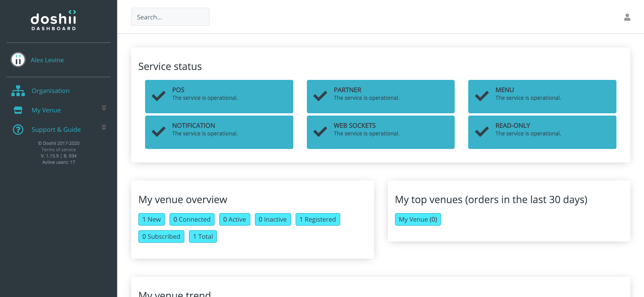Select the 1 New venue badge
Viewport: 644px width, 297px height.
151,219
